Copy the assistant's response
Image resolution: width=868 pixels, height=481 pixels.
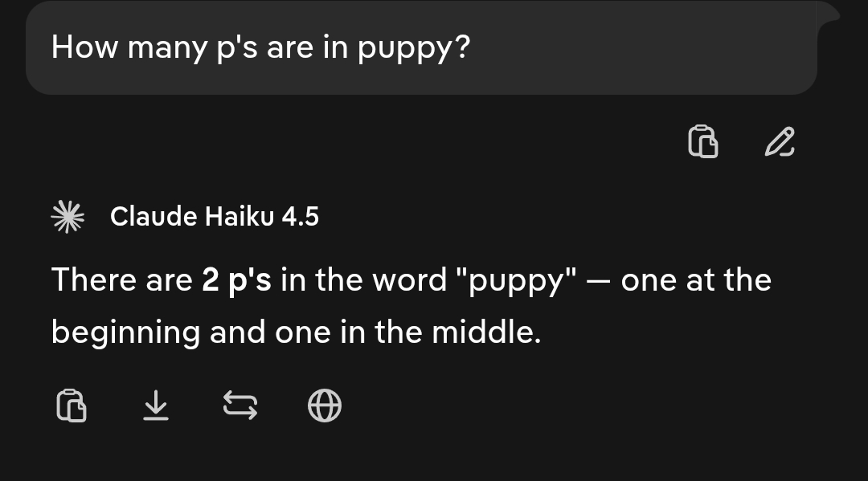(72, 406)
